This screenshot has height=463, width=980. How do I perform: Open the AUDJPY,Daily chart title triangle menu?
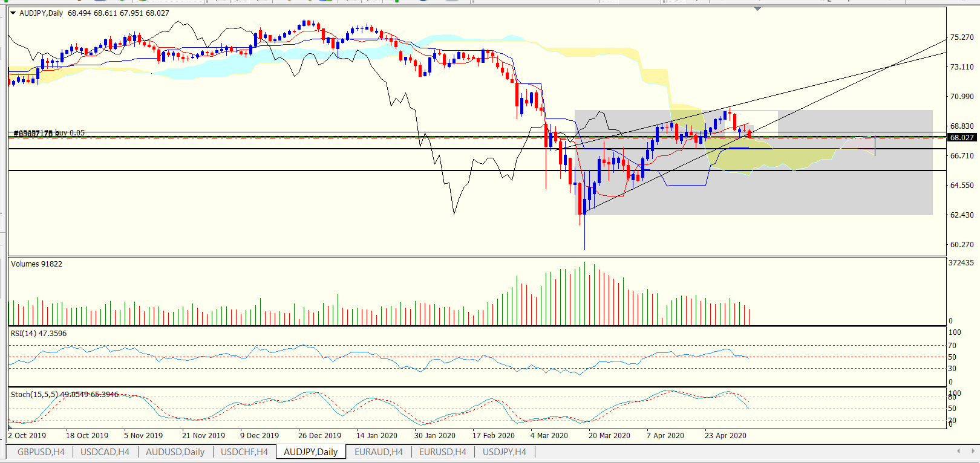tap(13, 13)
